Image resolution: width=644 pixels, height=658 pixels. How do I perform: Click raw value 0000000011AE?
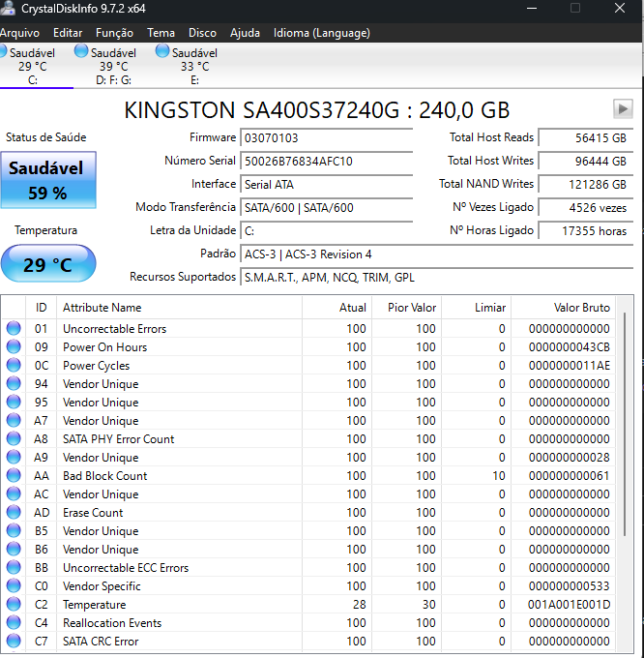pyautogui.click(x=569, y=366)
